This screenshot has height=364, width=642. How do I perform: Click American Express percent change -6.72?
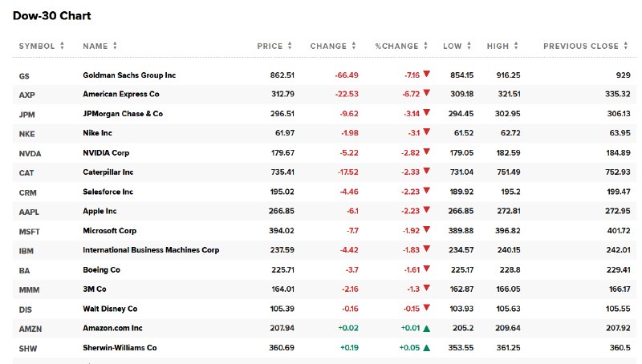coord(411,94)
